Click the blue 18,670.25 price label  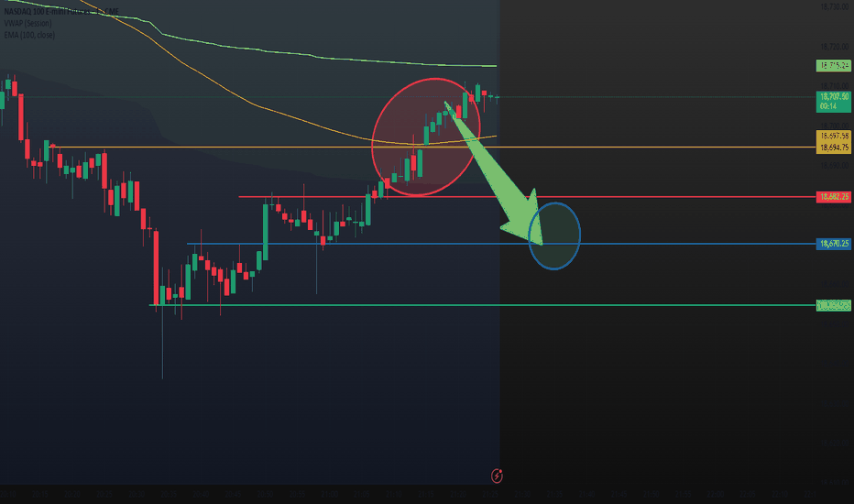(x=833, y=244)
